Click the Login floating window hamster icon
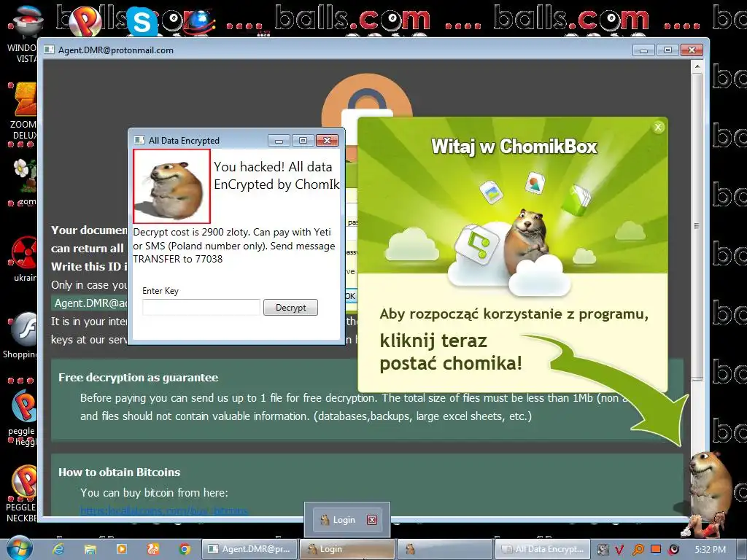 325,519
